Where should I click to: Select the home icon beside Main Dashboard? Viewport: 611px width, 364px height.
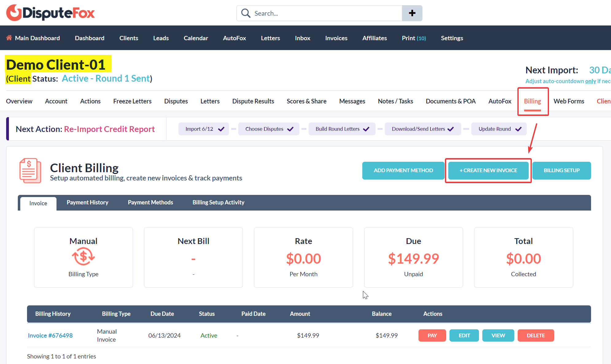pyautogui.click(x=9, y=37)
